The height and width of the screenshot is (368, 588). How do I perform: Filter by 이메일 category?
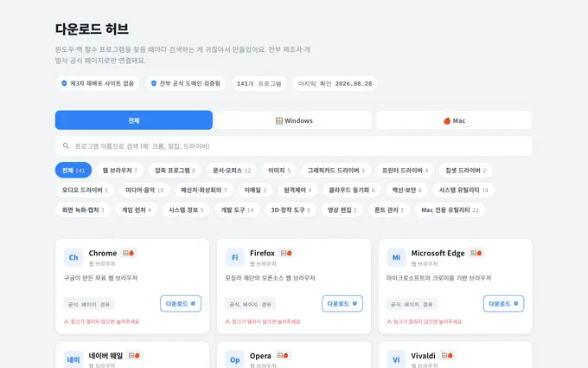(x=255, y=190)
